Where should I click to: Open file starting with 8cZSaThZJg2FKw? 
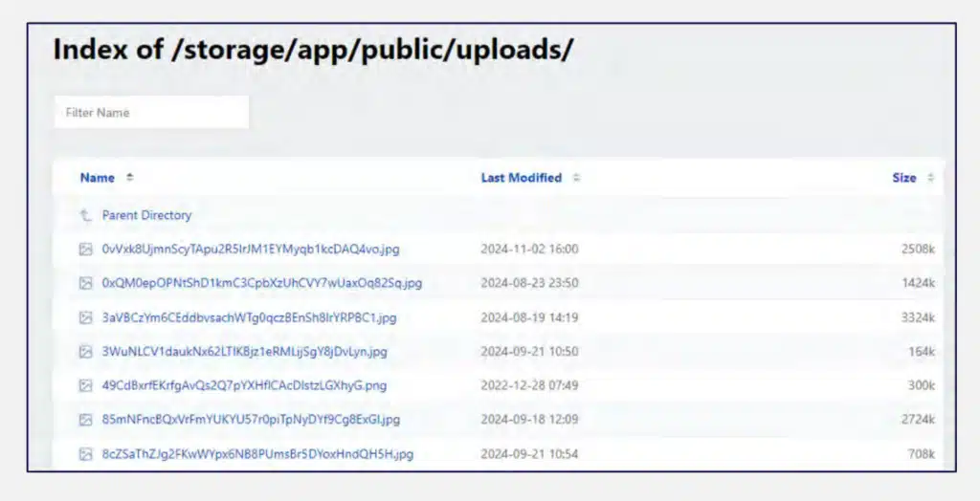click(257, 454)
